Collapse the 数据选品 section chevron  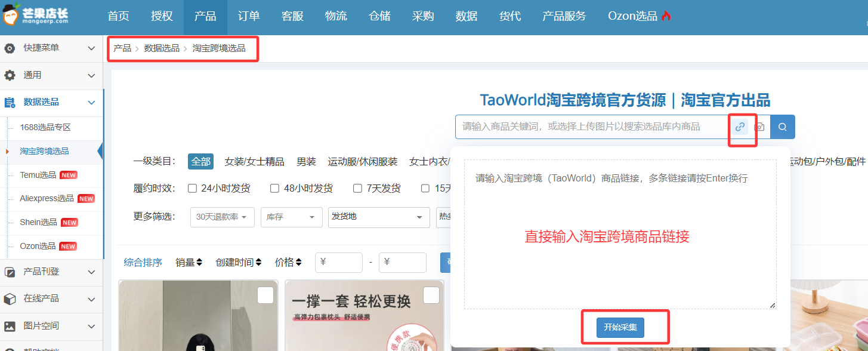tap(91, 102)
